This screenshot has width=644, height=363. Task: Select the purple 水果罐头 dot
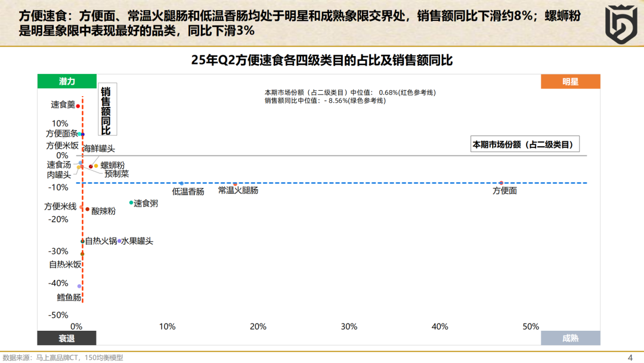pos(119,241)
